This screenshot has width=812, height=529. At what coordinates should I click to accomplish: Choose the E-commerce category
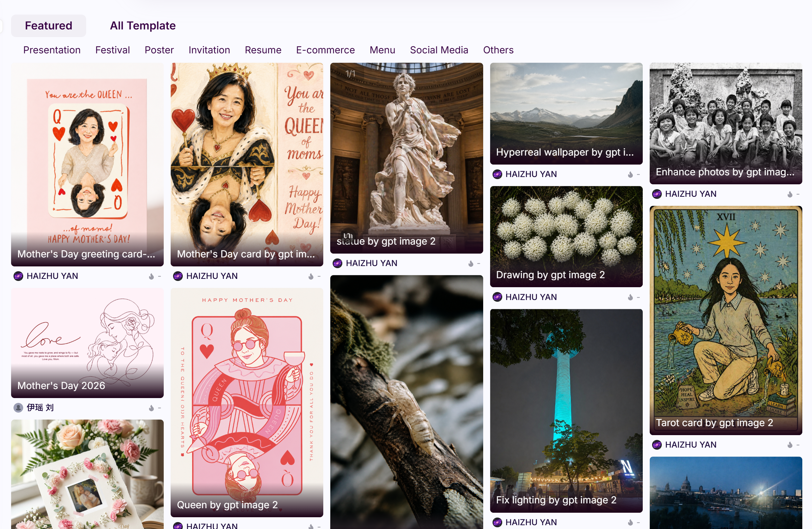click(325, 50)
